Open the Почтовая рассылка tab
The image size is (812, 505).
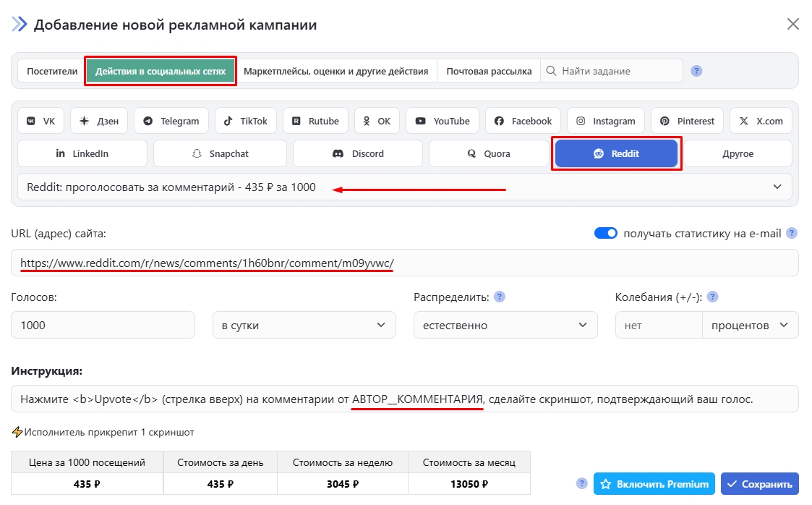pos(489,72)
